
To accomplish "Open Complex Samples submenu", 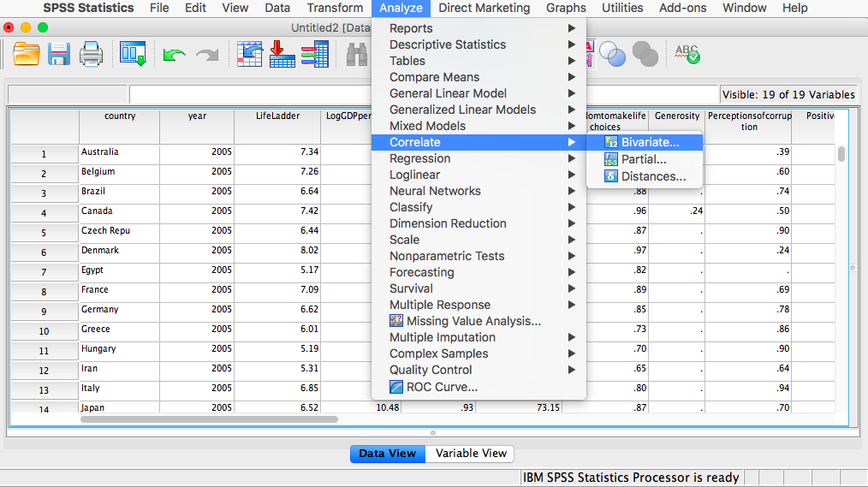I will [479, 353].
